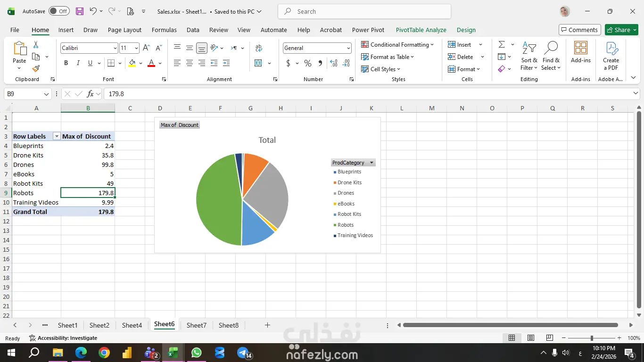644x362 pixels.
Task: Switch to the Sheet7 tab
Action: click(x=197, y=325)
